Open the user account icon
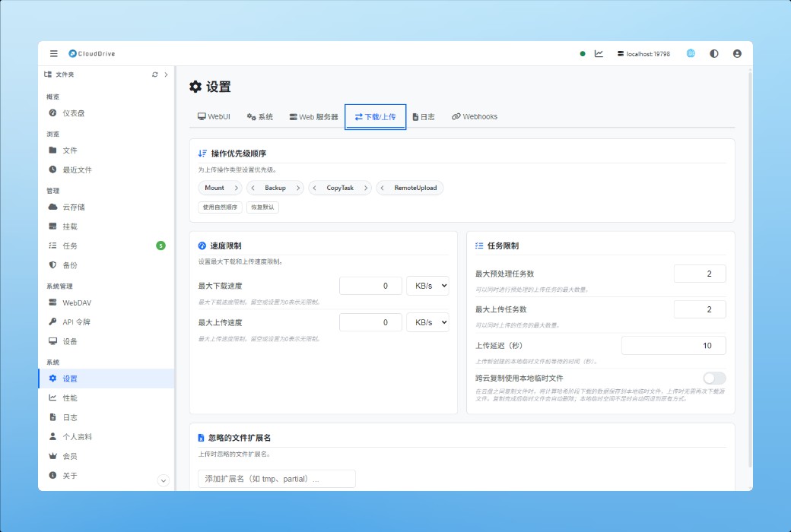This screenshot has width=791, height=532. 737,53
